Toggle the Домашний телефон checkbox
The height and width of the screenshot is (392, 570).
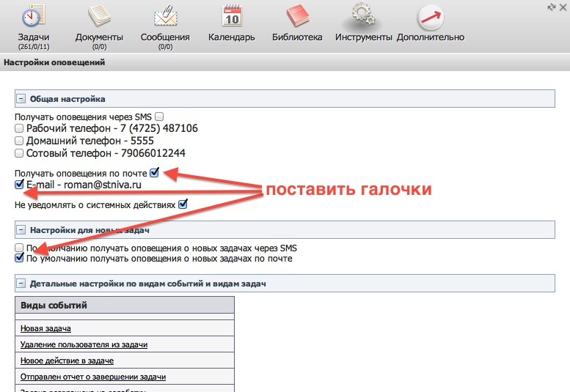click(19, 141)
